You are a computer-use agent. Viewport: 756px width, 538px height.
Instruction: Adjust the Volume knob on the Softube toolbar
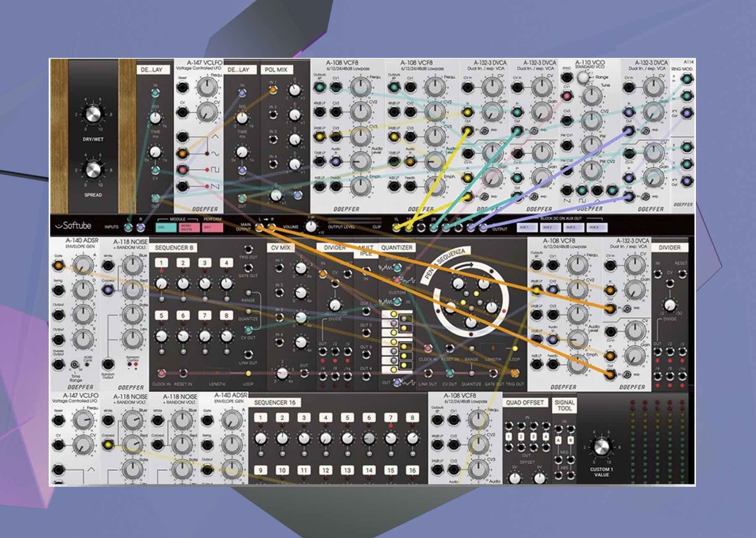[x=311, y=226]
